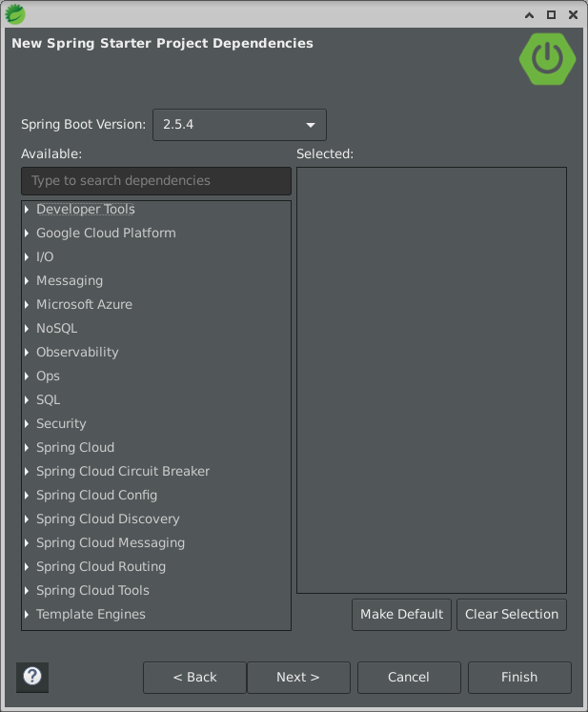
Task: Expand the SQL category arrow
Action: pos(27,400)
